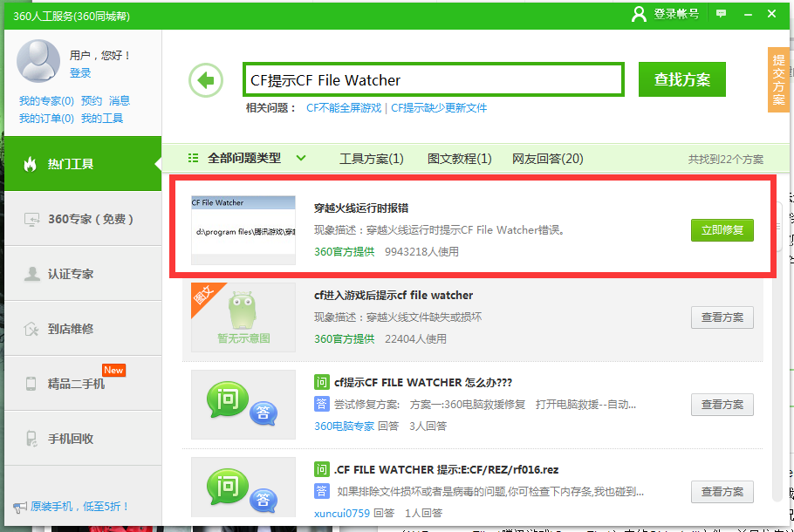Switch to 工具方案(1) tab
Viewport: 794px width, 532px height.
pos(371,159)
